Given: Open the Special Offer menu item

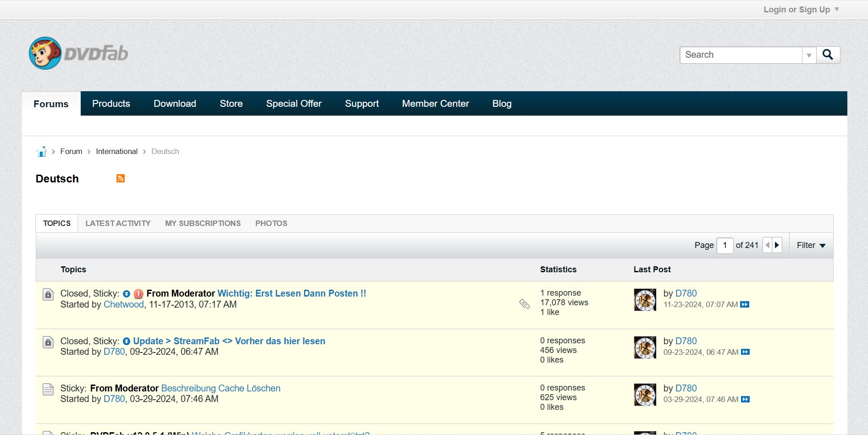Looking at the screenshot, I should point(294,104).
